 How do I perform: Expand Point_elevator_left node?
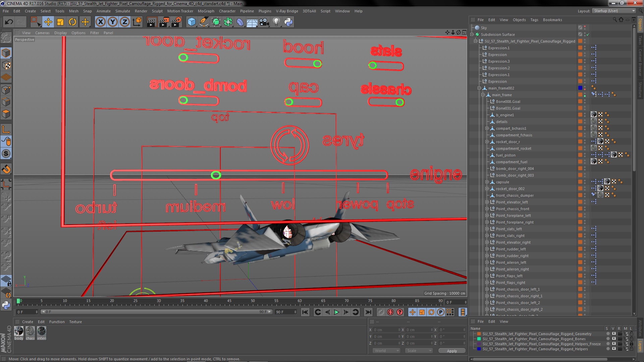pyautogui.click(x=487, y=202)
